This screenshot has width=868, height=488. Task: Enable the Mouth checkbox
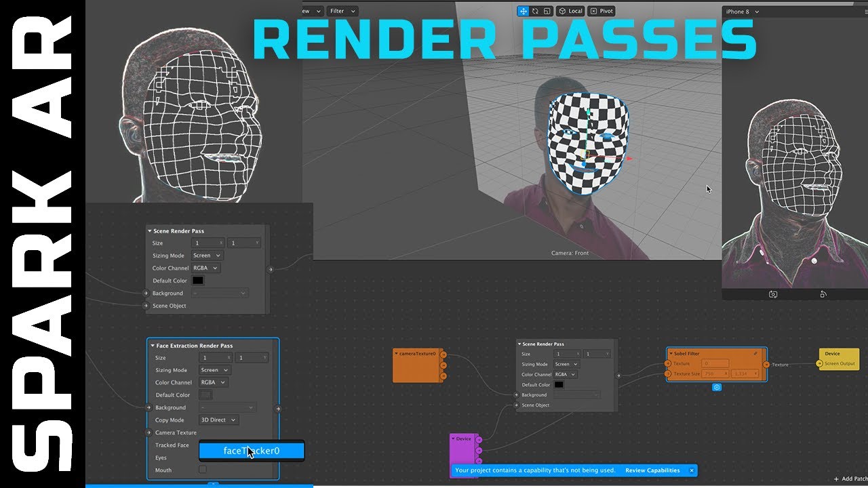(202, 470)
